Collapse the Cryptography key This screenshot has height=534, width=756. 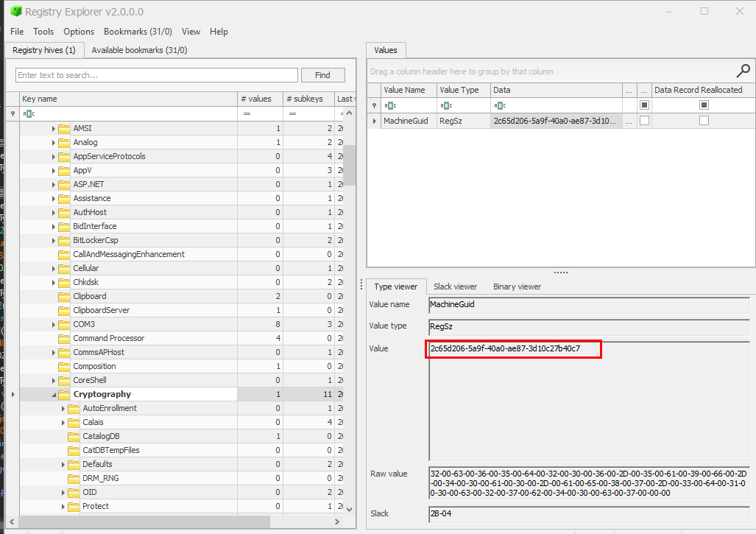54,395
